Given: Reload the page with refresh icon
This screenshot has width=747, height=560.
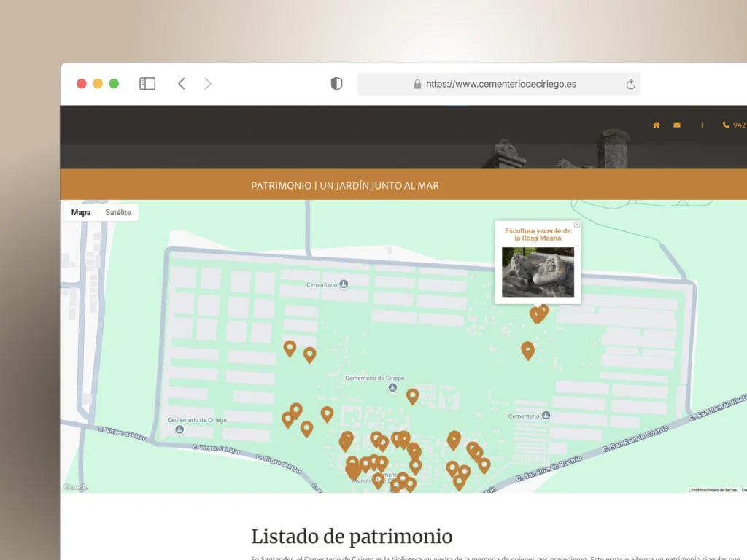Looking at the screenshot, I should click(x=630, y=85).
